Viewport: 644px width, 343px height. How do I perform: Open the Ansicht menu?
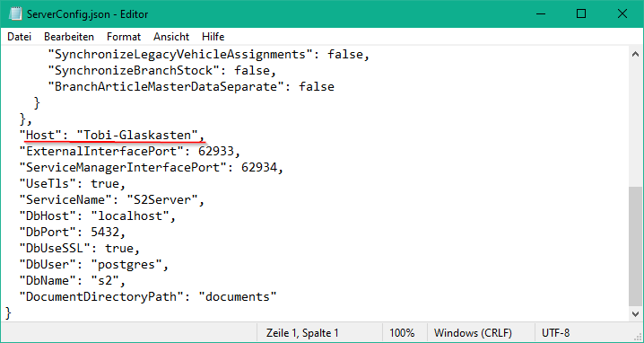(171, 37)
